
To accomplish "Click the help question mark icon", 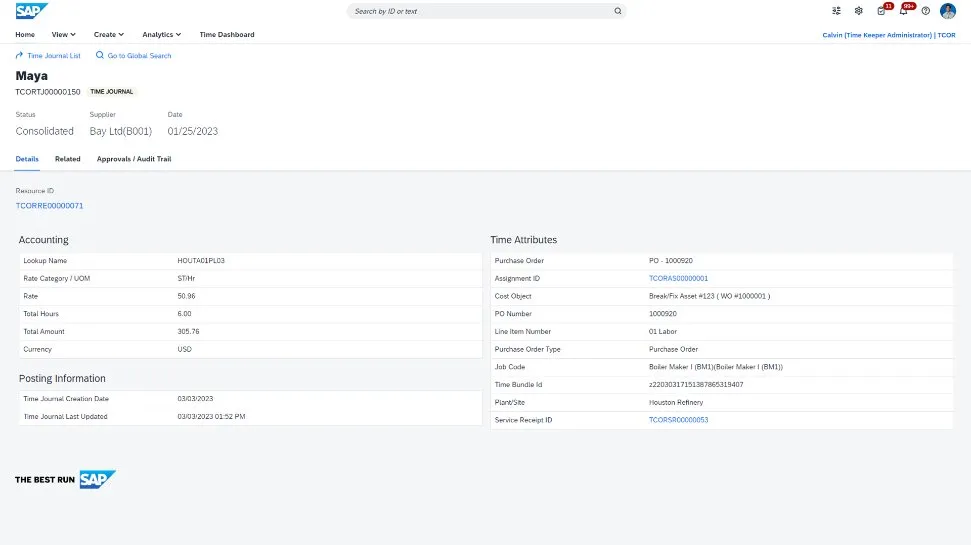I will coord(926,11).
